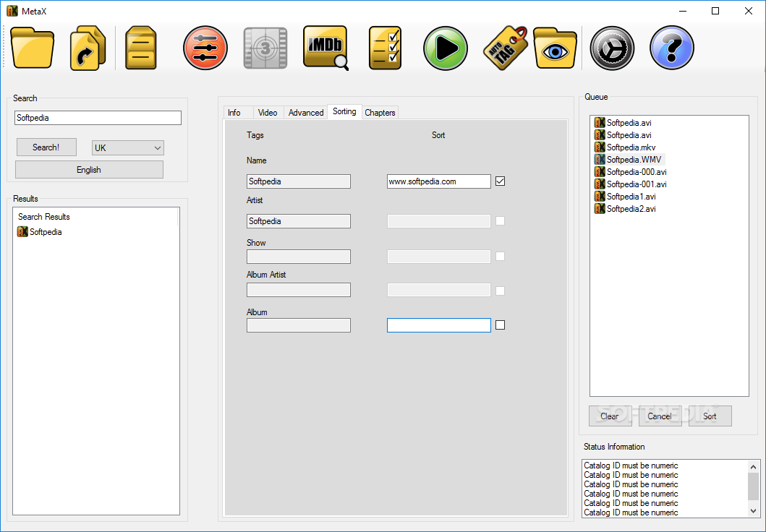The height and width of the screenshot is (532, 766).
Task: Click the file icon beside Softpedia.mkv
Action: (x=600, y=147)
